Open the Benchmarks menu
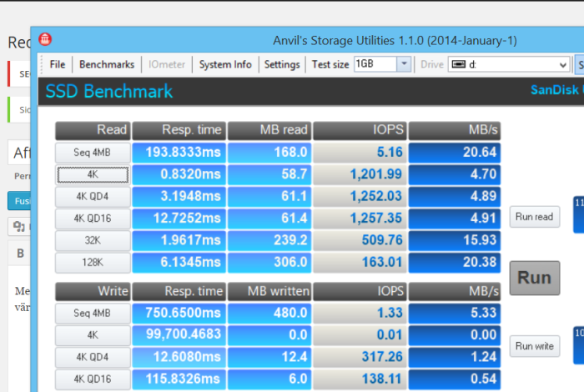584x392 pixels. point(106,64)
